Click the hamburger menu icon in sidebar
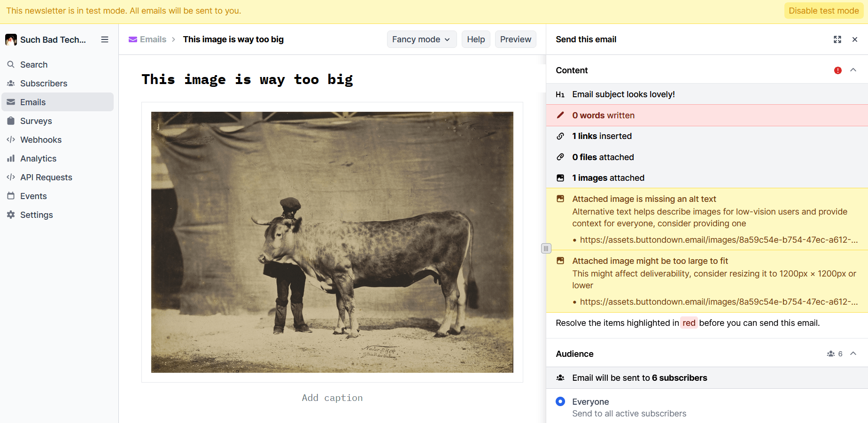Image resolution: width=868 pixels, height=423 pixels. pyautogui.click(x=105, y=39)
